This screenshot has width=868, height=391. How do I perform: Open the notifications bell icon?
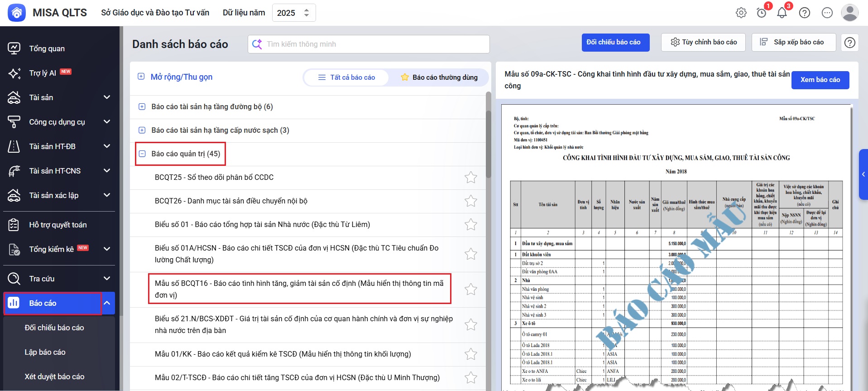coord(782,13)
